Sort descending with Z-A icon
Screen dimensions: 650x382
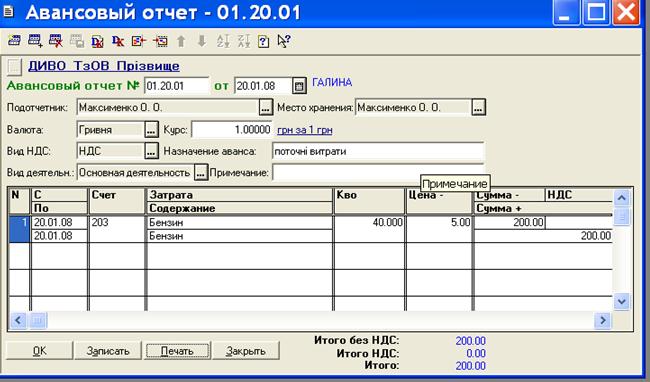(244, 41)
